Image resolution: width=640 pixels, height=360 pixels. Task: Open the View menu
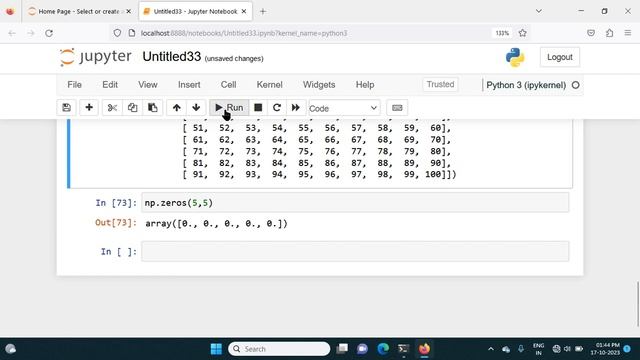click(x=148, y=85)
